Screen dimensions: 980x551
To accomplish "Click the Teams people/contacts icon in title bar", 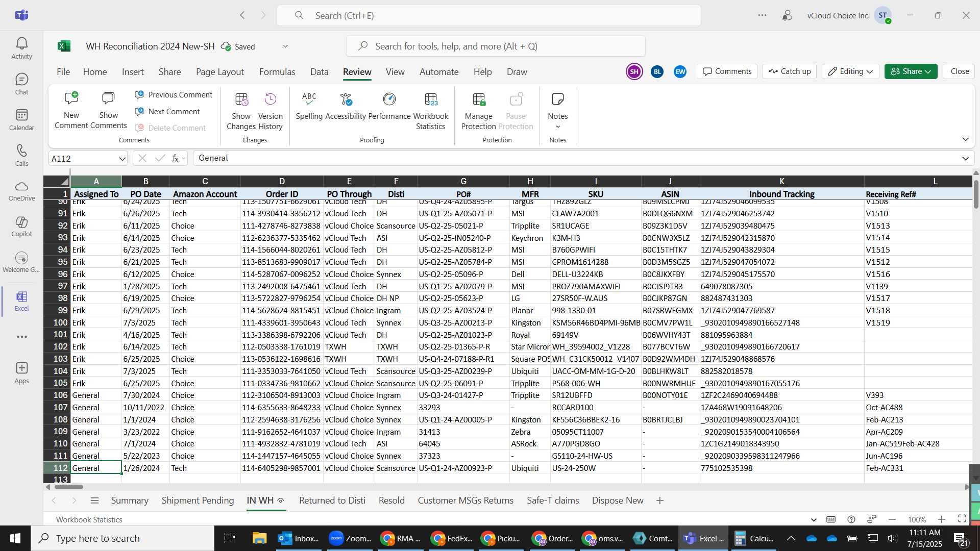I will click(788, 15).
